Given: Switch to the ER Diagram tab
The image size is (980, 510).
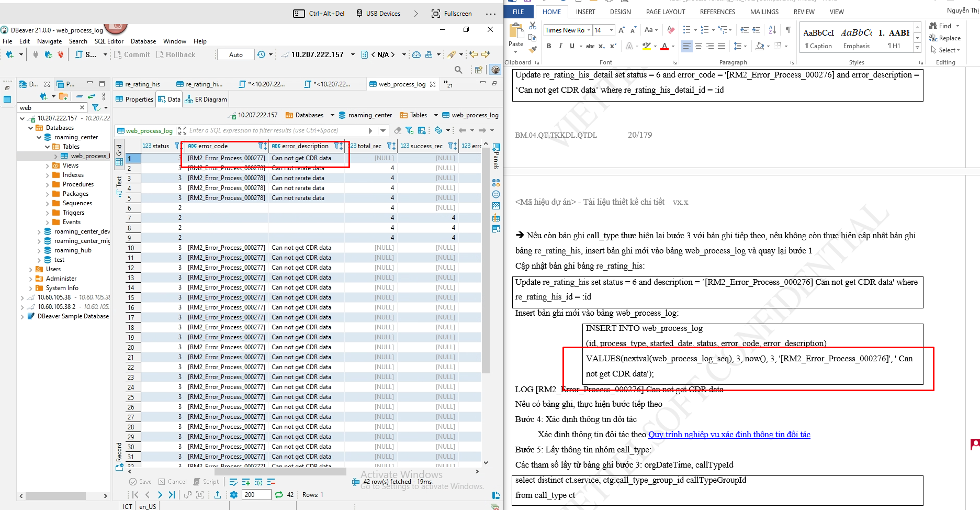Looking at the screenshot, I should [x=206, y=99].
